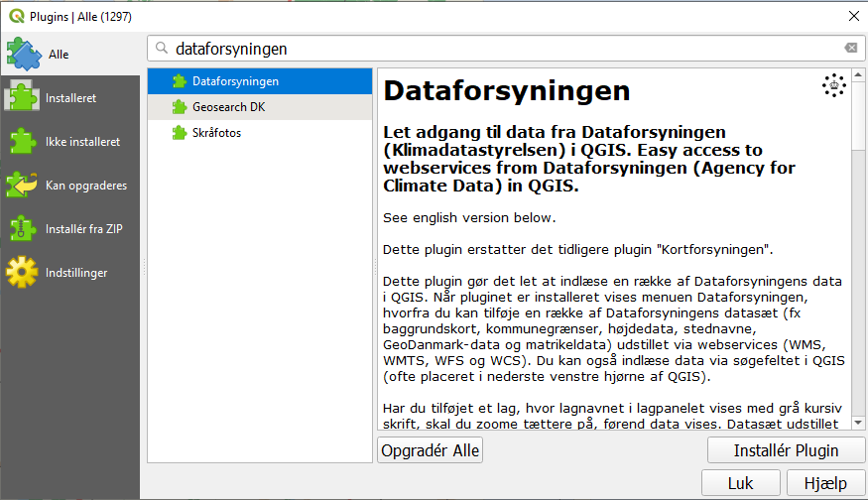
Task: Click the plugin search field
Action: 506,49
